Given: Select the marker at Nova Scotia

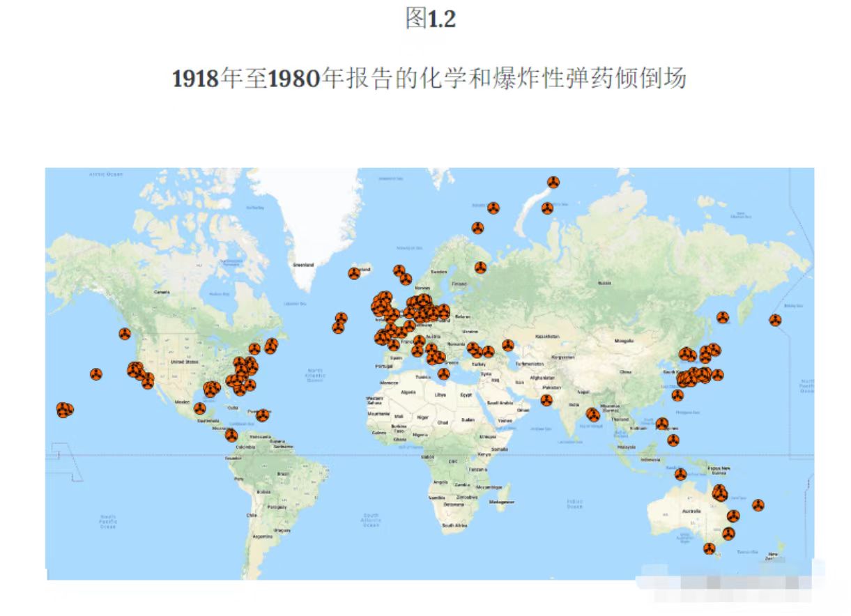Looking at the screenshot, I should pos(271,346).
